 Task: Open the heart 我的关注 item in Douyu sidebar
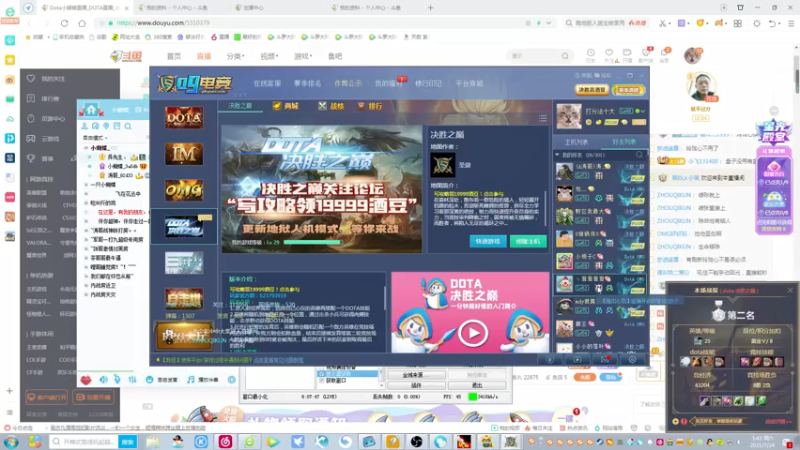[46, 79]
